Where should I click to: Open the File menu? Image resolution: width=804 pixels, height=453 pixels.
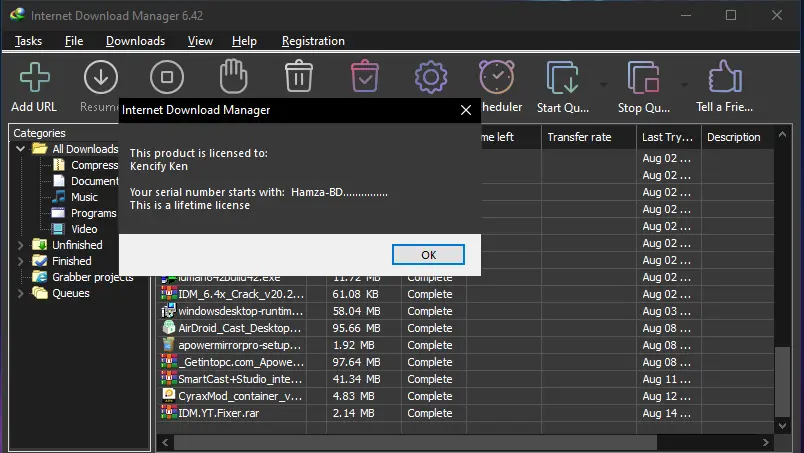pos(74,41)
